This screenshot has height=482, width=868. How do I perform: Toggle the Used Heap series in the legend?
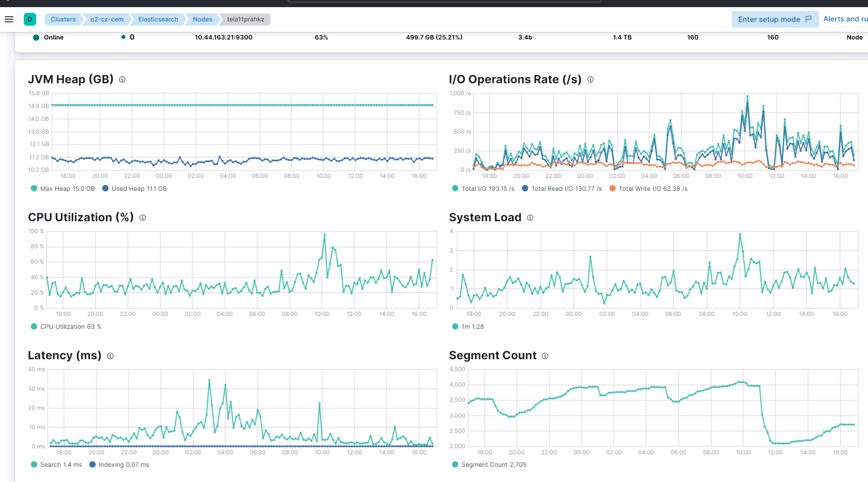135,188
